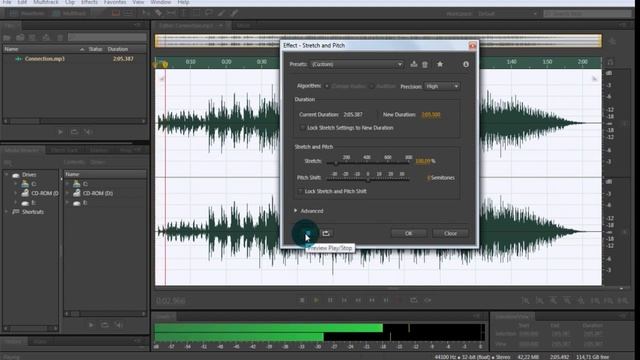This screenshot has width=640, height=360.
Task: Delete the preset with the trash icon
Action: tap(425, 64)
